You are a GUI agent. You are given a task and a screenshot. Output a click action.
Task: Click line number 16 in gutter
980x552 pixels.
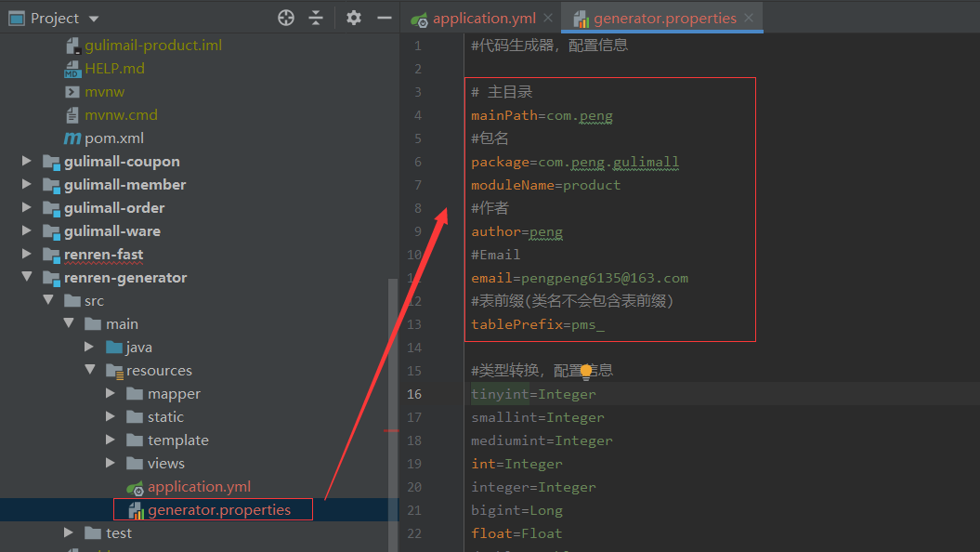pos(414,394)
